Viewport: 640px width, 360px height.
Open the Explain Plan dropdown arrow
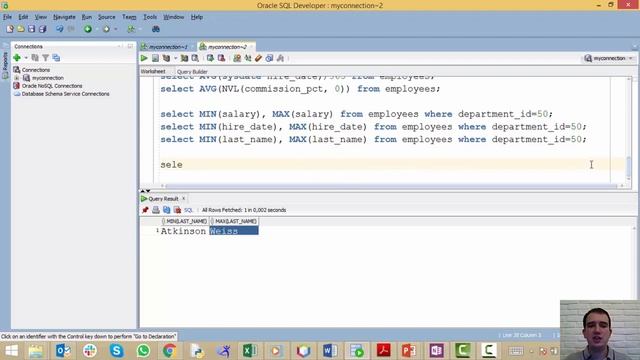[176, 58]
